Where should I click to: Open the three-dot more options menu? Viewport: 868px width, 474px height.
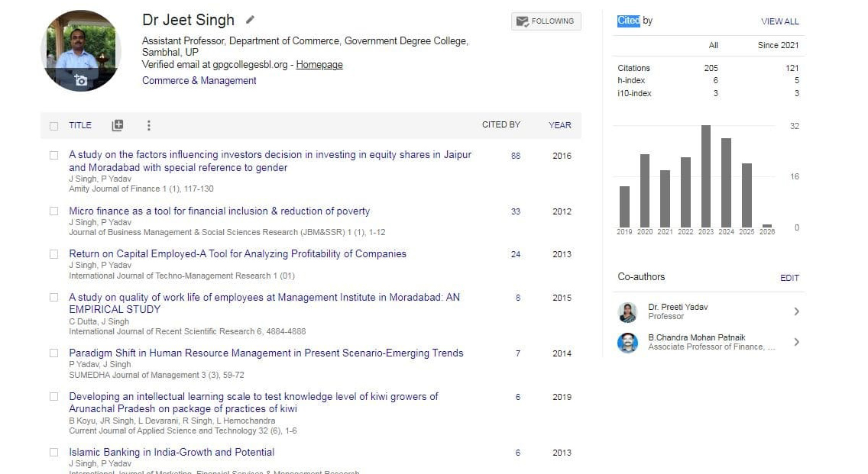point(148,125)
